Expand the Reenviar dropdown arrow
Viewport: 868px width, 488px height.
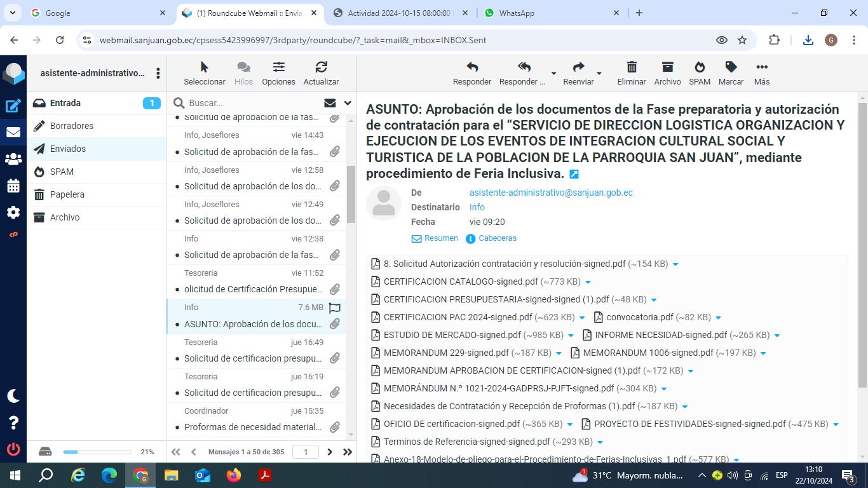(x=599, y=74)
